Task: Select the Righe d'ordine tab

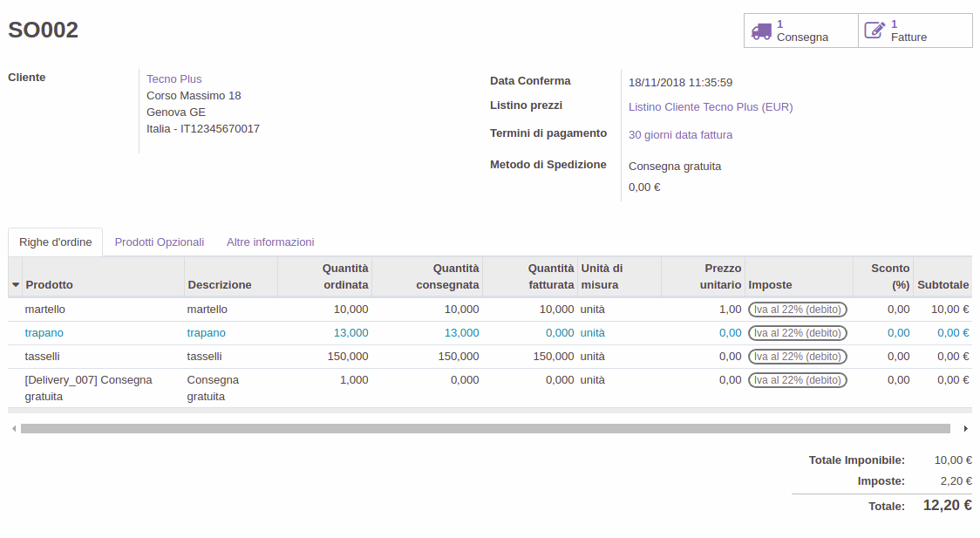Action: (56, 242)
